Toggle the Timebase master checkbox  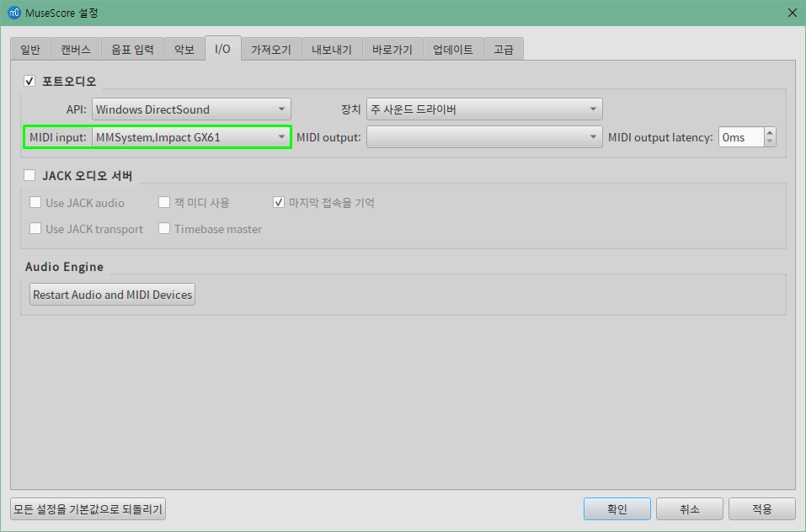(164, 228)
